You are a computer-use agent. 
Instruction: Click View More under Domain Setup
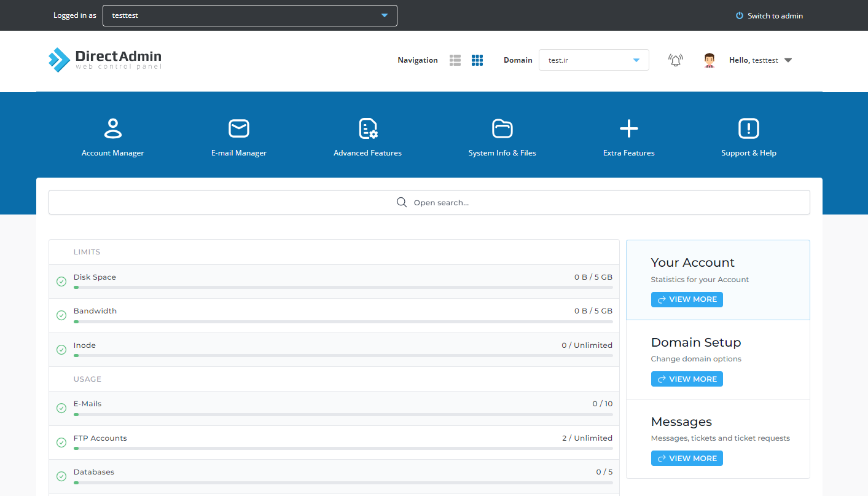(687, 379)
